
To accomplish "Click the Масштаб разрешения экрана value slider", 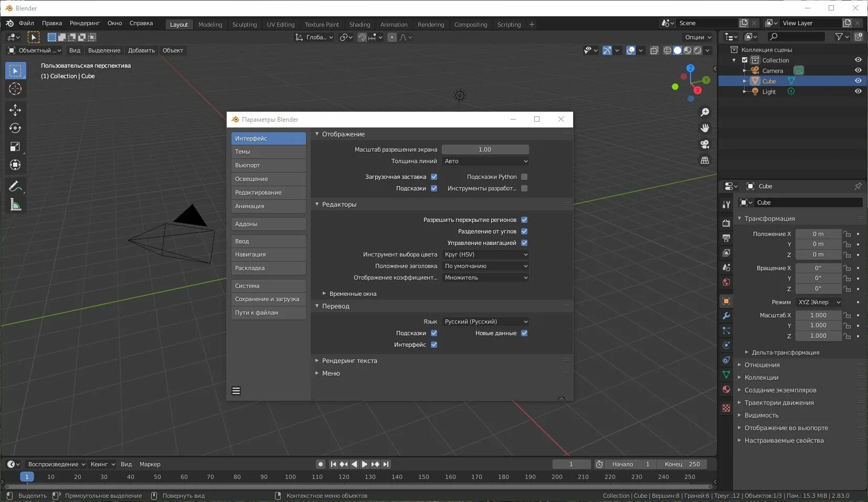I will (x=485, y=149).
